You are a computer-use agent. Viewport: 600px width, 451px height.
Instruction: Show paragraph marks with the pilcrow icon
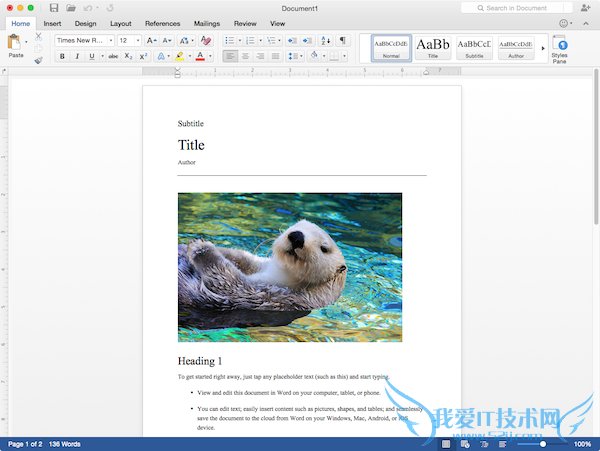[343, 40]
